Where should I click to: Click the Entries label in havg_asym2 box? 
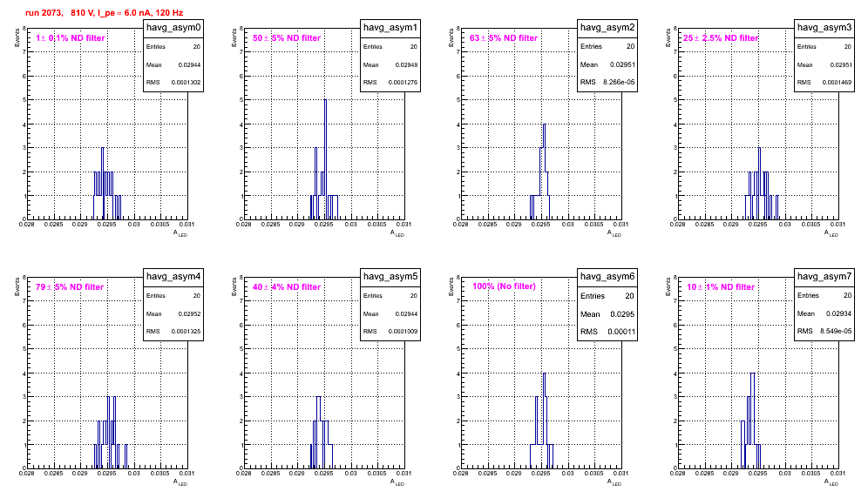tap(591, 46)
